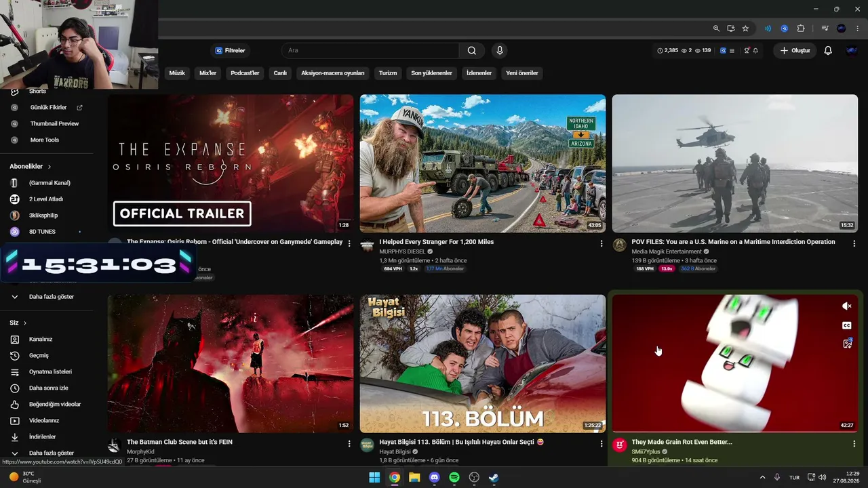The width and height of the screenshot is (868, 488).
Task: Open File Explorer from the taskbar
Action: click(414, 477)
